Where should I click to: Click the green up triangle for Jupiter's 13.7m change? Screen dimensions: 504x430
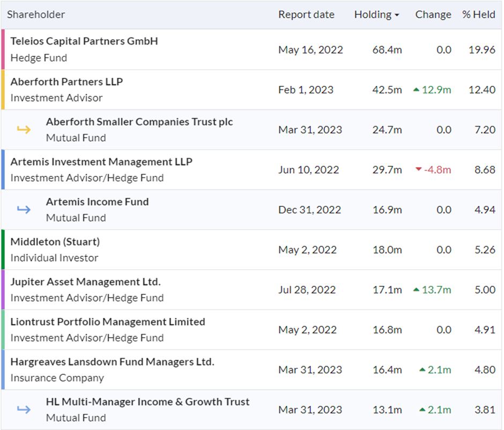pyautogui.click(x=416, y=290)
